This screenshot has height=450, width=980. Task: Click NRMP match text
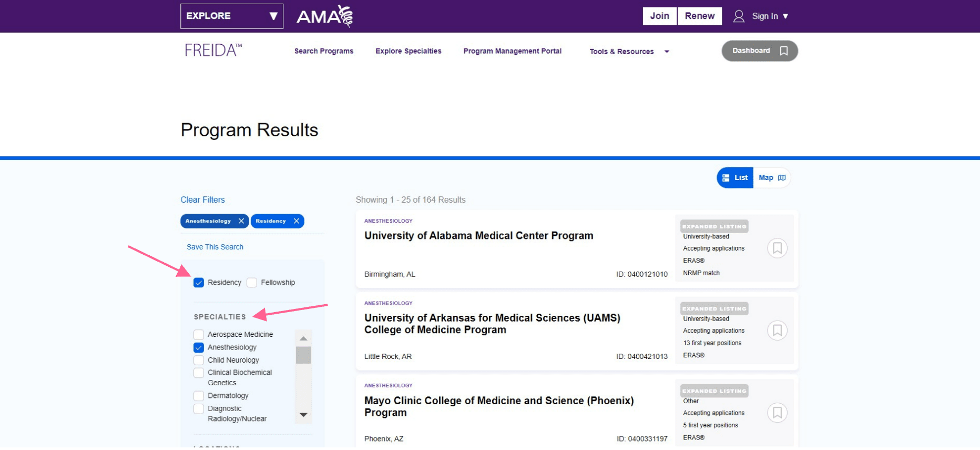[701, 273]
